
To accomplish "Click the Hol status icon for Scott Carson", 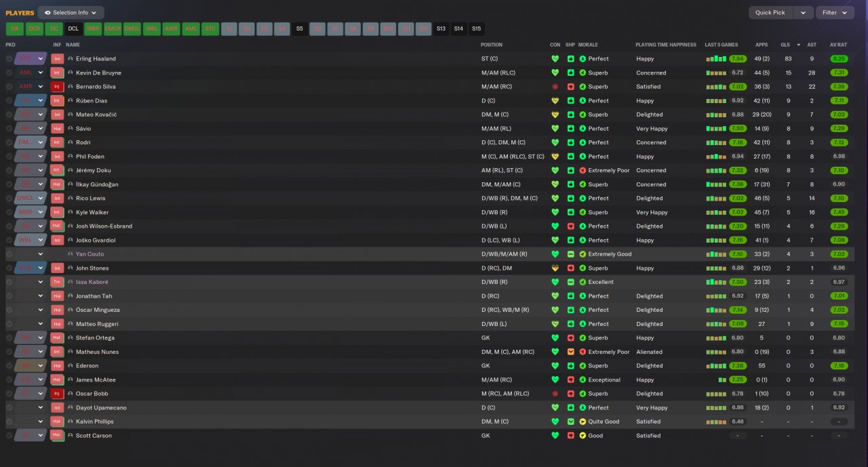I will pos(57,435).
